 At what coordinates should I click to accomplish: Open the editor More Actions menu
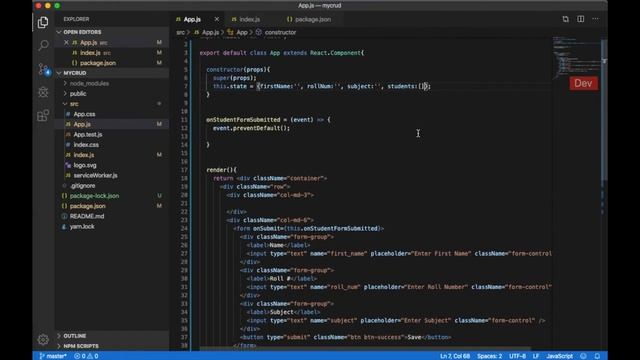click(596, 19)
